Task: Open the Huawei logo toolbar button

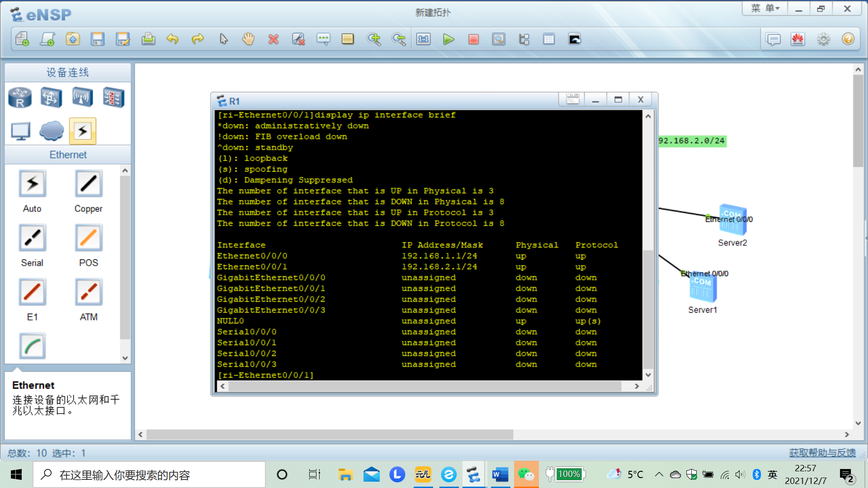Action: (x=798, y=39)
